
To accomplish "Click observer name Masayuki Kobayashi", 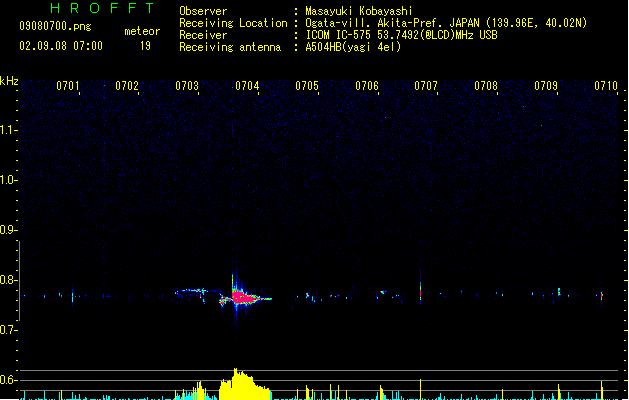I will [x=359, y=11].
